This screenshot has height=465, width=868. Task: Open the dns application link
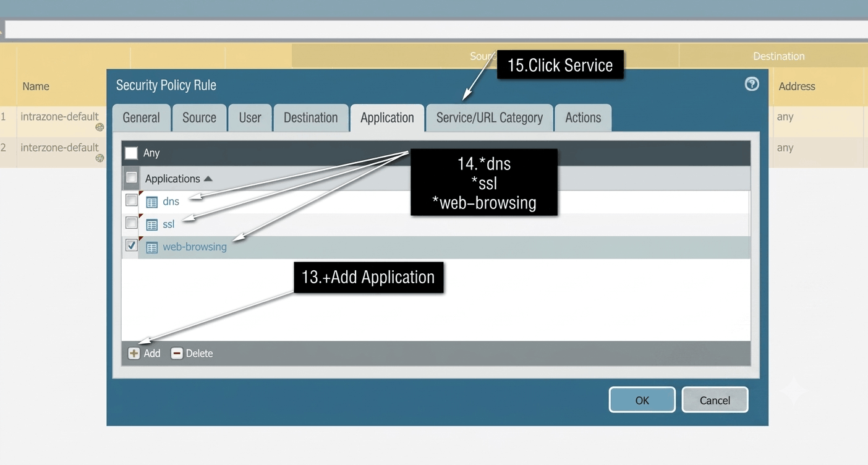171,202
